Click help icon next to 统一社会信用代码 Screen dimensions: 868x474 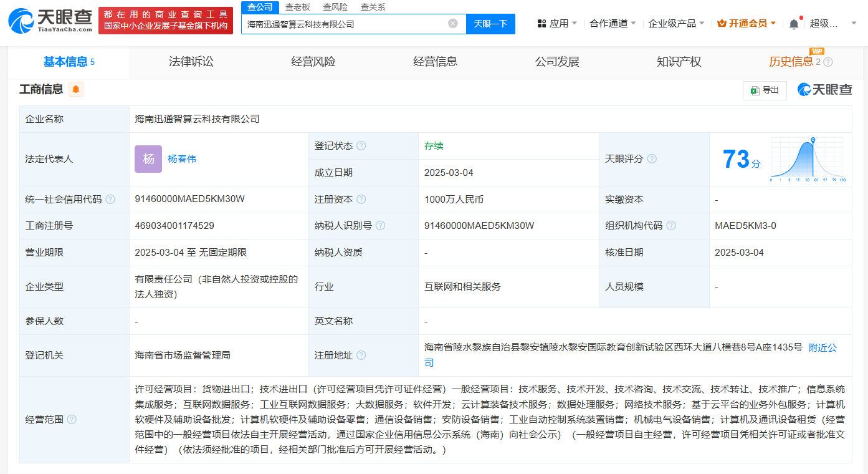[x=110, y=200]
